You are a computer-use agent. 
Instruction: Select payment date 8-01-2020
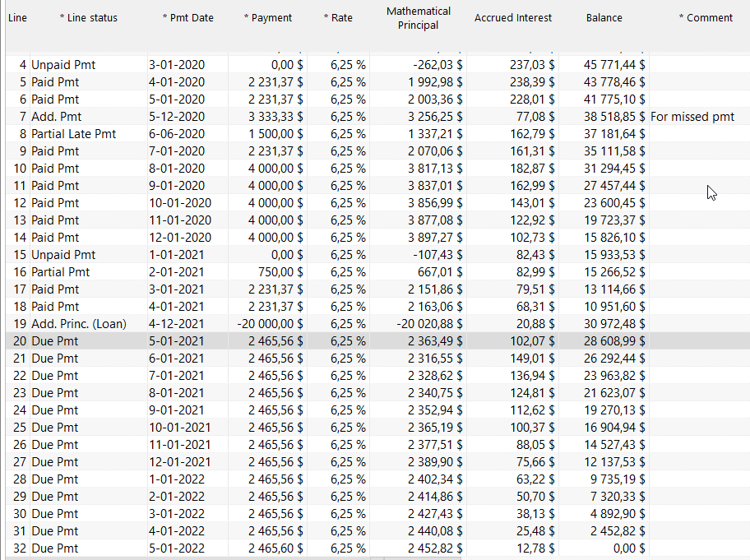tap(187, 169)
